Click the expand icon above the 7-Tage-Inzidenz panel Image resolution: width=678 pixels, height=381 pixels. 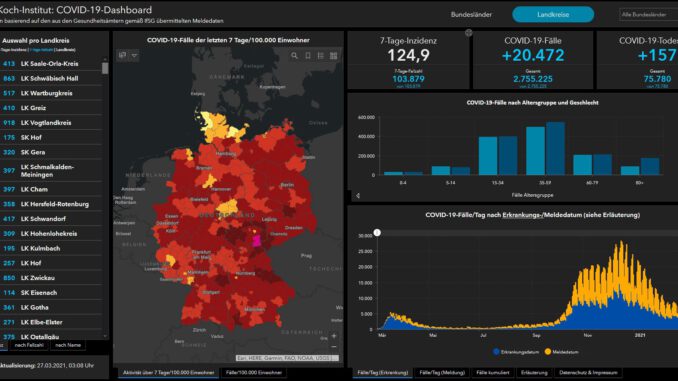[469, 32]
